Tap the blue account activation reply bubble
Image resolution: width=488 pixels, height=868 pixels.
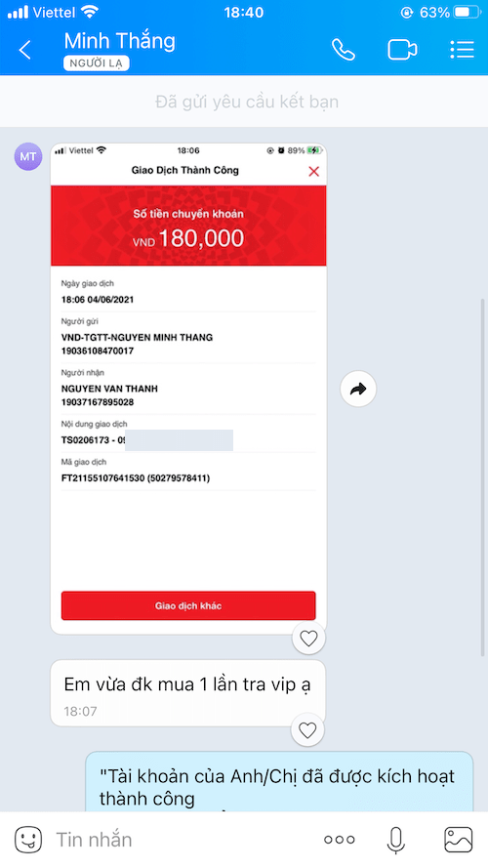coord(279,782)
